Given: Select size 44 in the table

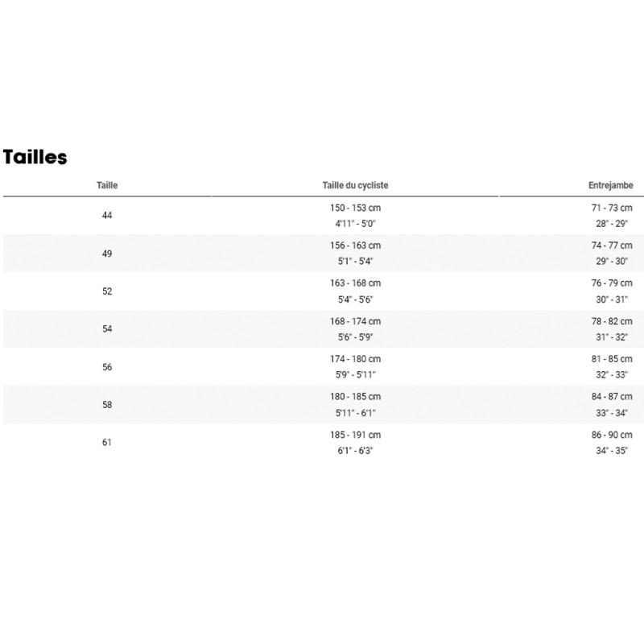Looking at the screenshot, I should point(107,215).
